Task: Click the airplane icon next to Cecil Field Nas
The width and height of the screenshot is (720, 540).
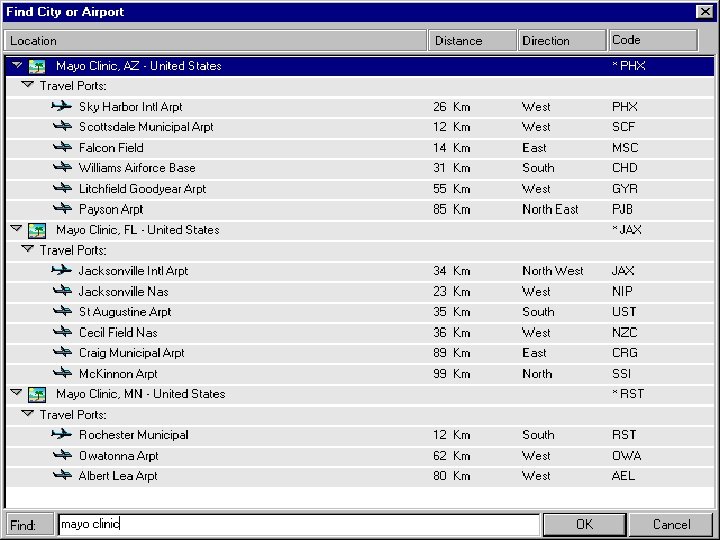Action: click(62, 332)
